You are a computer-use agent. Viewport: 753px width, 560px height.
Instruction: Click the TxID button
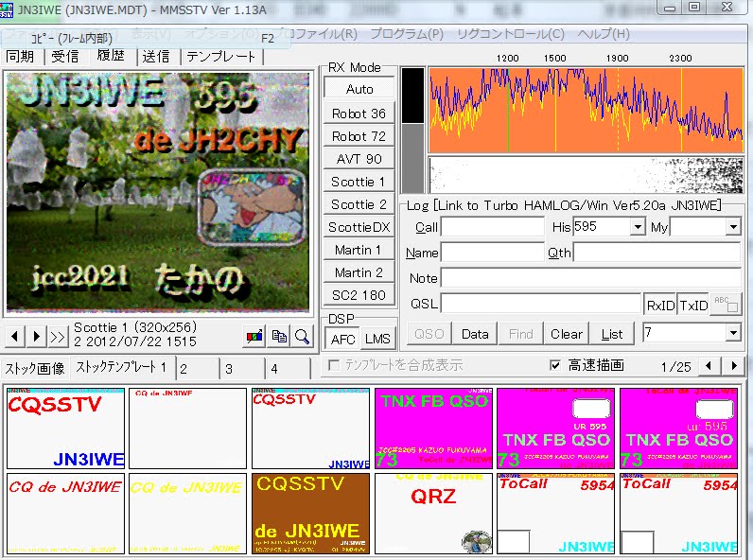[693, 306]
